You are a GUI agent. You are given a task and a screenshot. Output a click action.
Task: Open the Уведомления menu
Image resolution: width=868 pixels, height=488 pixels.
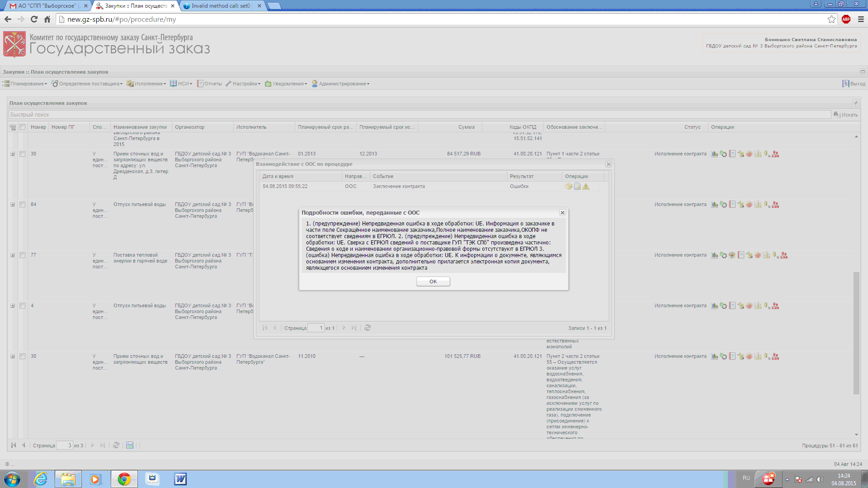tap(286, 84)
